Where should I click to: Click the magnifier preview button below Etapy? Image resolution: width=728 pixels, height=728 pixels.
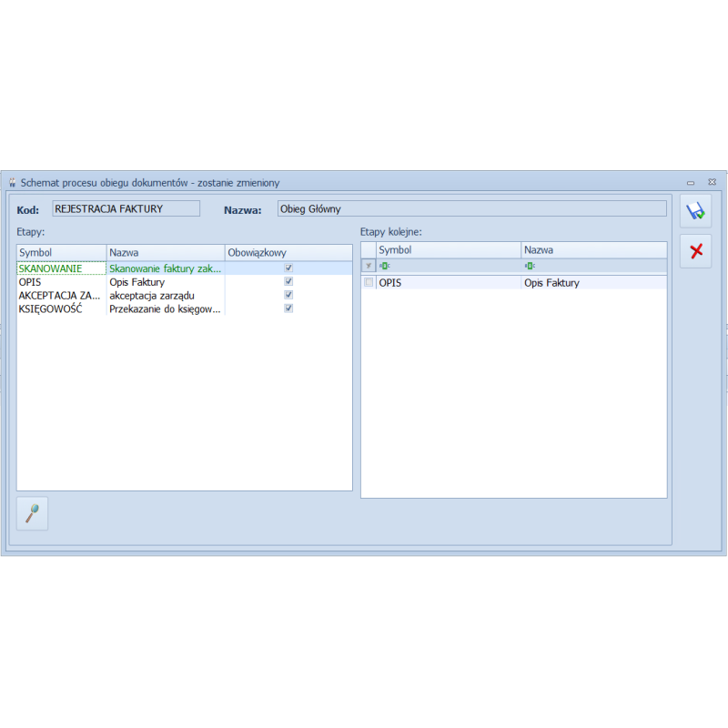coord(33,513)
